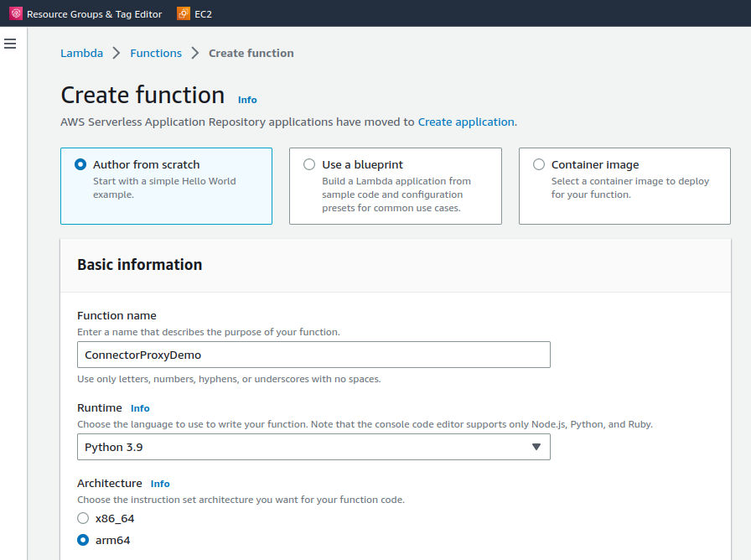Click the Runtime dropdown arrow
This screenshot has height=560, width=751.
(x=536, y=447)
